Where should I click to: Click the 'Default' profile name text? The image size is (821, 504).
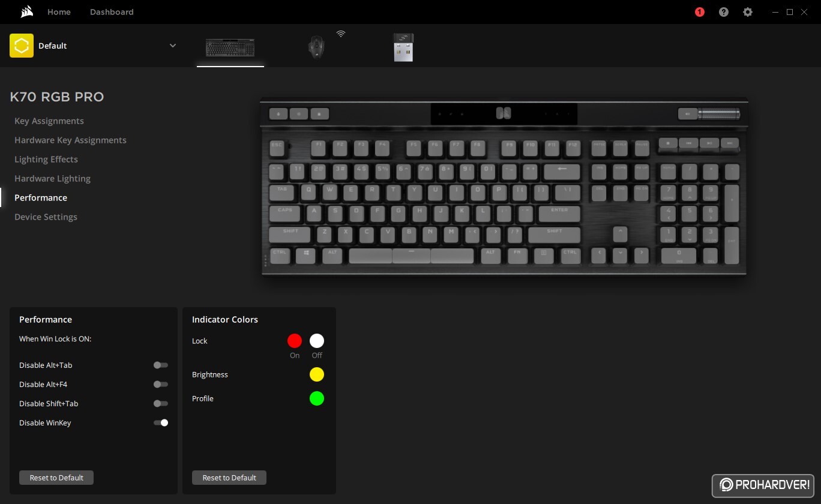click(52, 46)
